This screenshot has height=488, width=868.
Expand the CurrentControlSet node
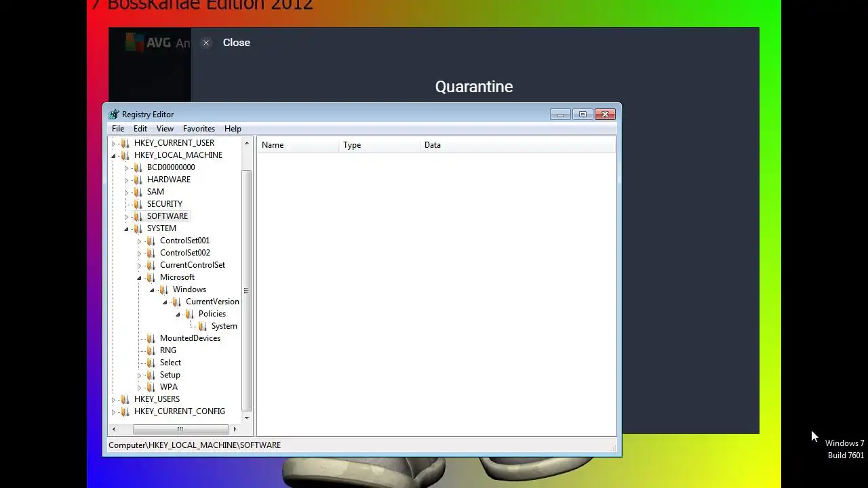click(140, 265)
